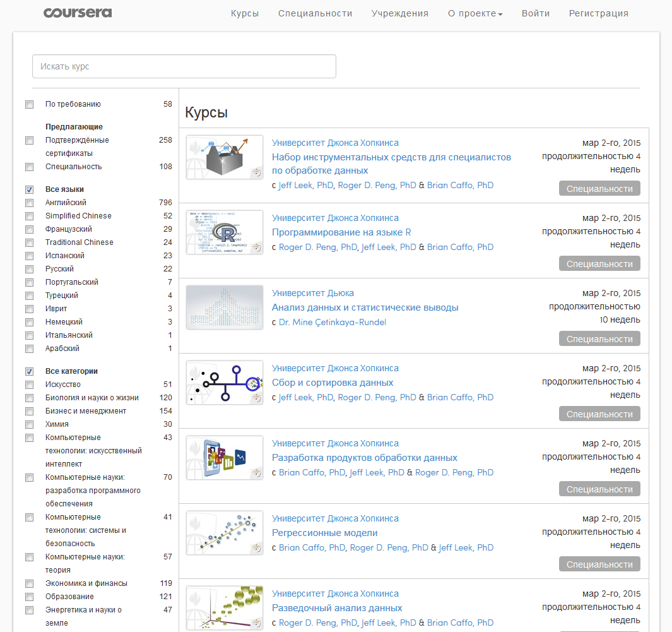Screen dimensions: 672x632
Task: Click the R logo course thumbnail
Action: click(225, 232)
